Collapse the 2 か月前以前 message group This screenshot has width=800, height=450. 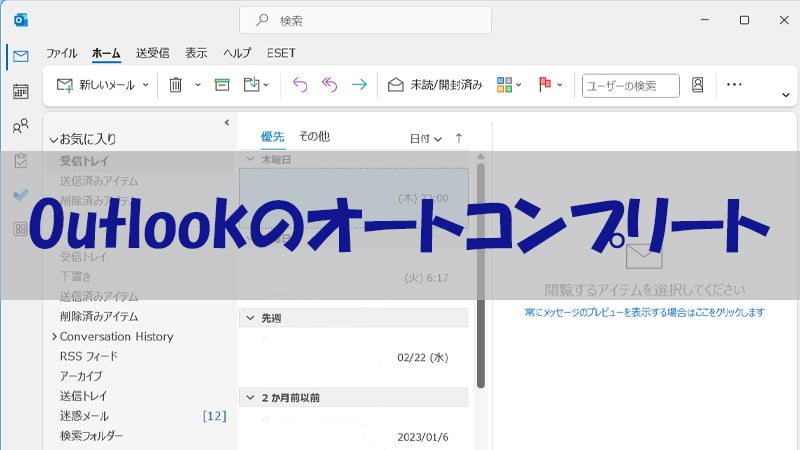(251, 397)
